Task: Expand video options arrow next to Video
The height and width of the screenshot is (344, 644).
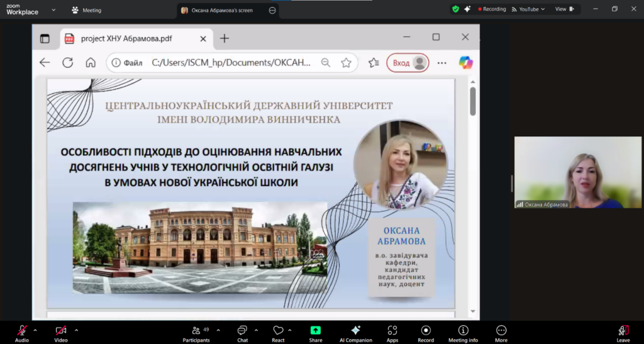Action: tap(76, 330)
